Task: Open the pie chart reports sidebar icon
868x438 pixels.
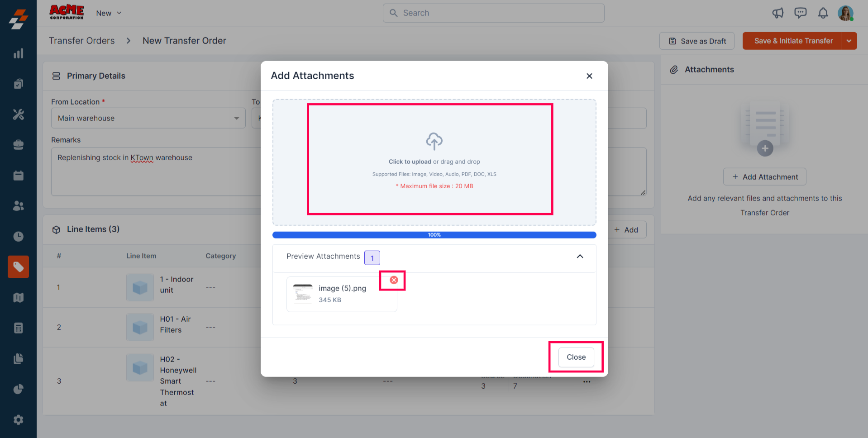Action: point(18,389)
